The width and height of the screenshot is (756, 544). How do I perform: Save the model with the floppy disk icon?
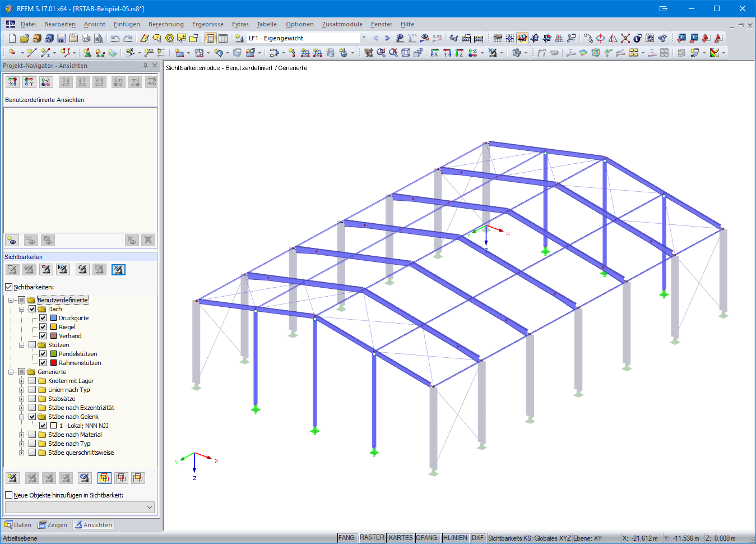pyautogui.click(x=61, y=38)
